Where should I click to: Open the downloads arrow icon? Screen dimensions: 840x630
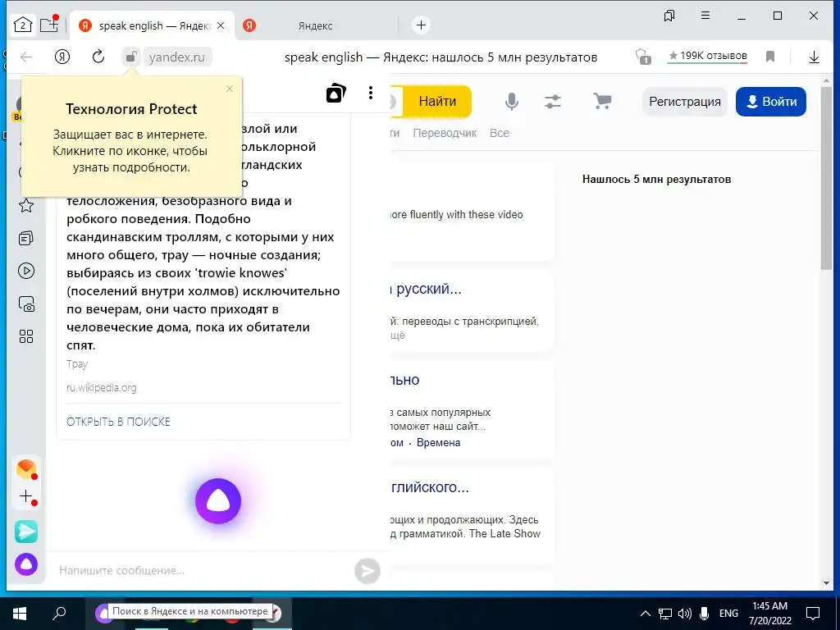814,57
